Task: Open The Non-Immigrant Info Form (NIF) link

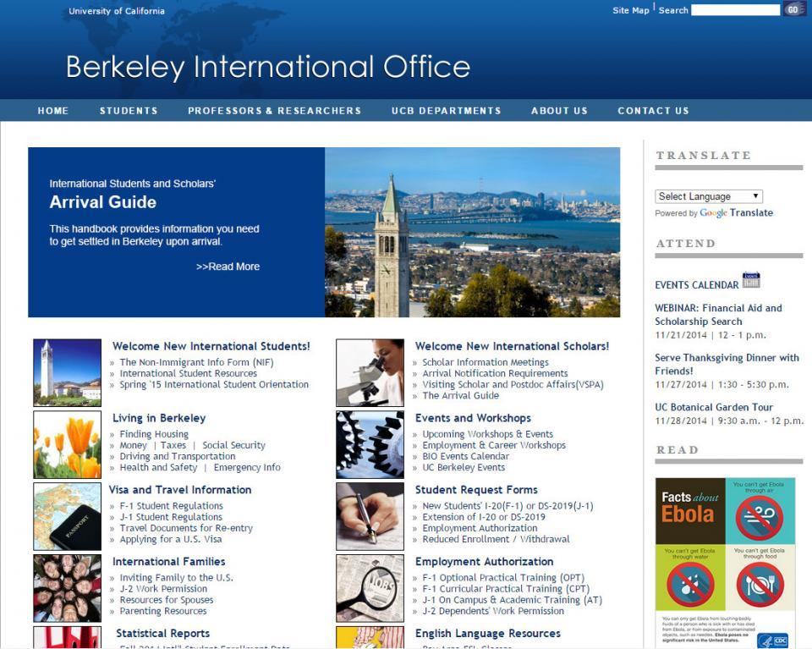Action: (197, 362)
